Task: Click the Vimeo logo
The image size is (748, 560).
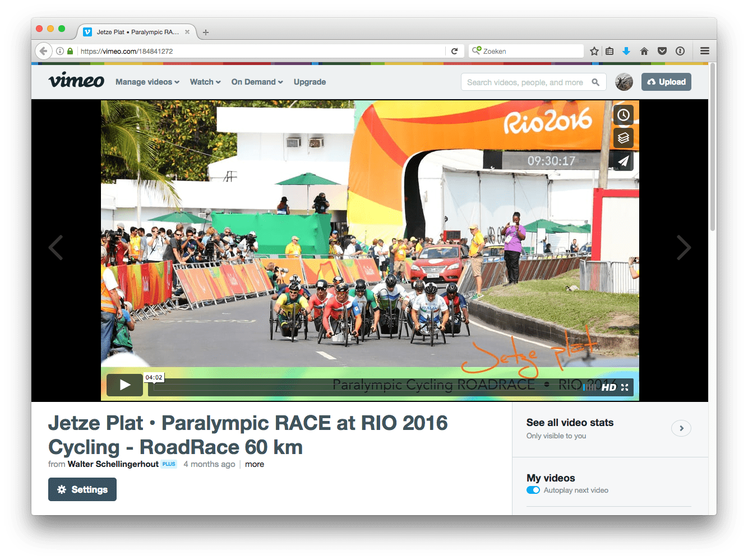Action: click(x=76, y=81)
